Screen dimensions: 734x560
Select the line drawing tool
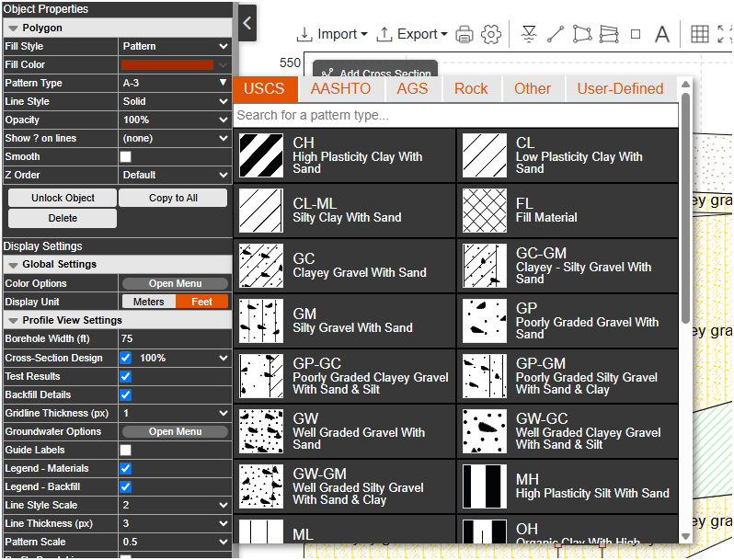tap(556, 34)
